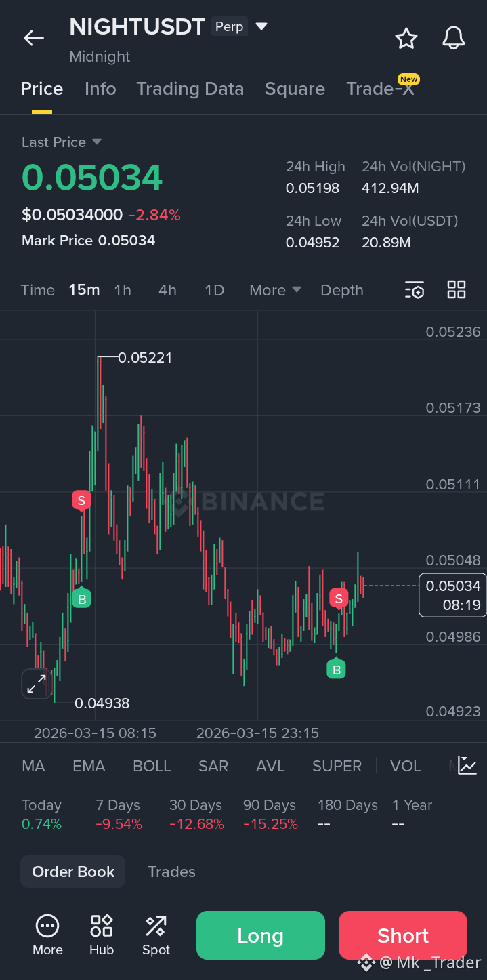Open indicator chart icon after VOL
This screenshot has height=980, width=487.
467,766
